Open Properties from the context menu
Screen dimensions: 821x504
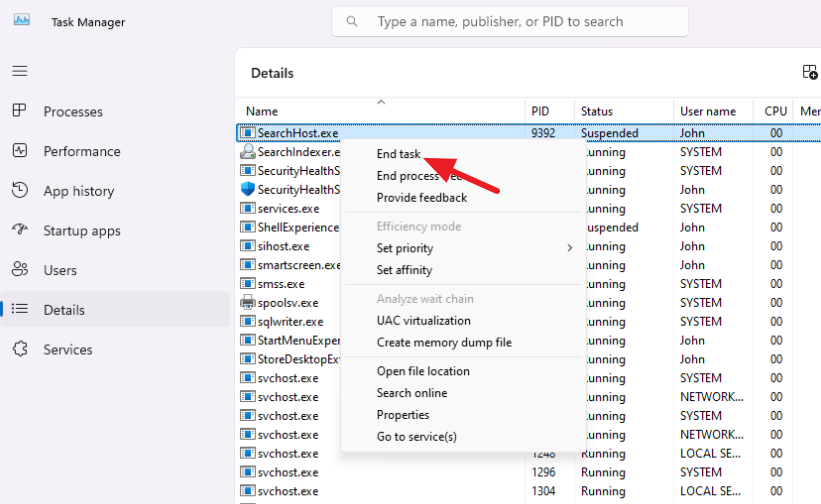(403, 415)
